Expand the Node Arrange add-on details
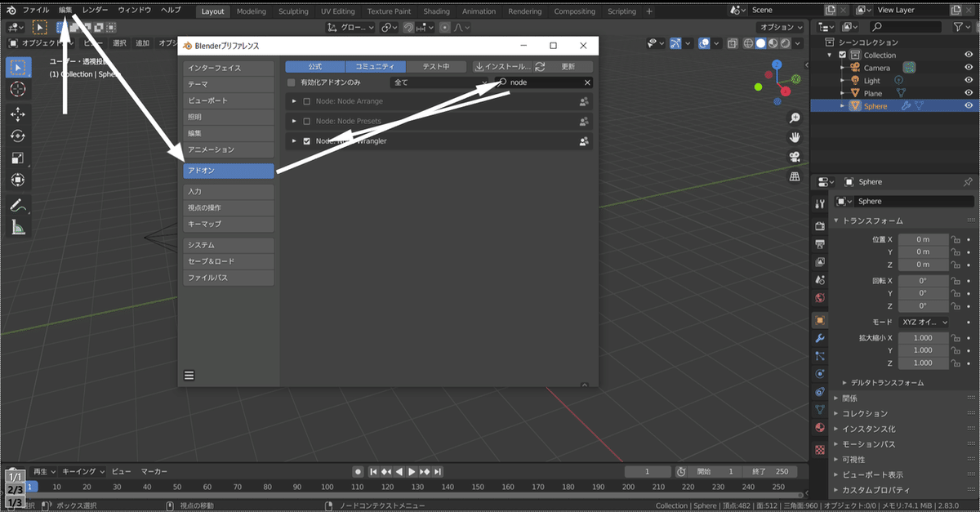The height and width of the screenshot is (512, 980). (x=294, y=101)
